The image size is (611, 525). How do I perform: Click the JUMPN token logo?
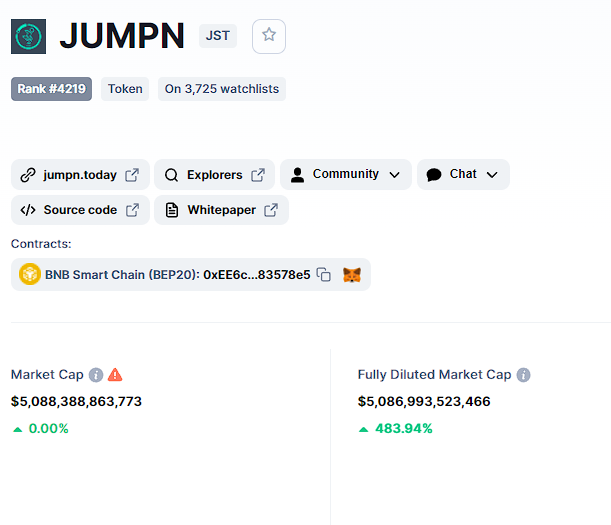[28, 36]
